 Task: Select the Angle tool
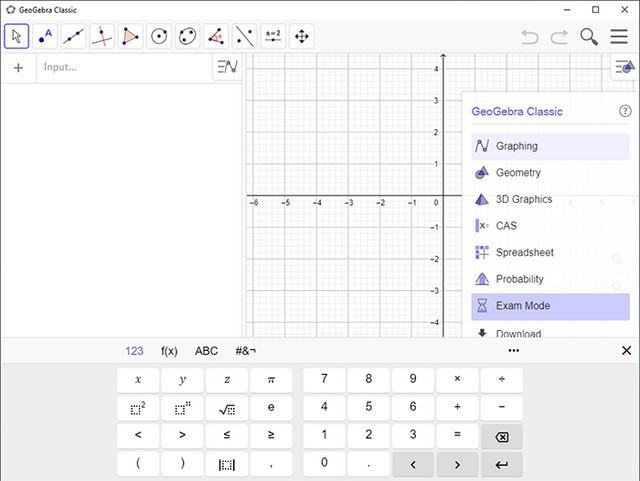[x=216, y=36]
